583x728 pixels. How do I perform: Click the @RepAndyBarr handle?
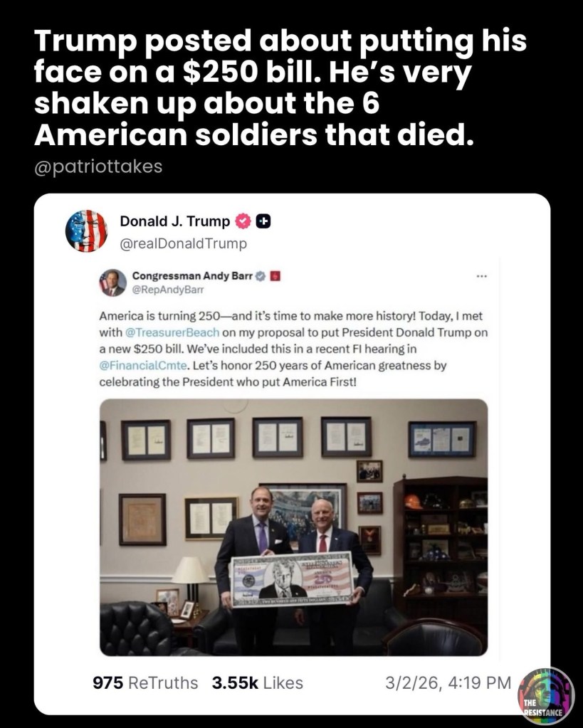pos(168,290)
